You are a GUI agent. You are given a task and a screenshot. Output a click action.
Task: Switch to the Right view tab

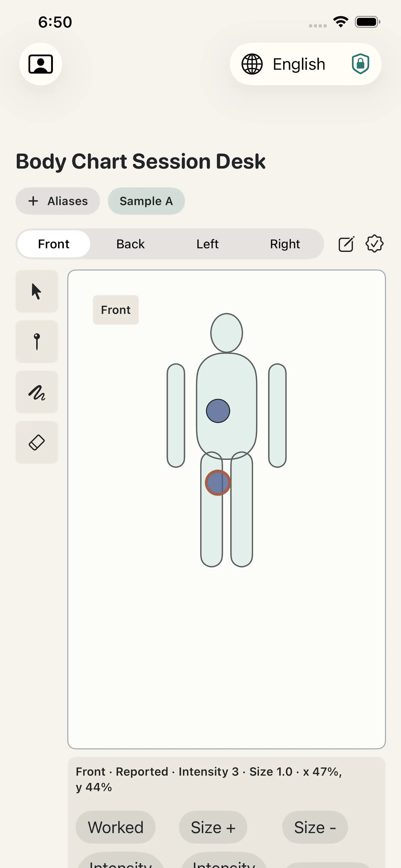click(285, 244)
